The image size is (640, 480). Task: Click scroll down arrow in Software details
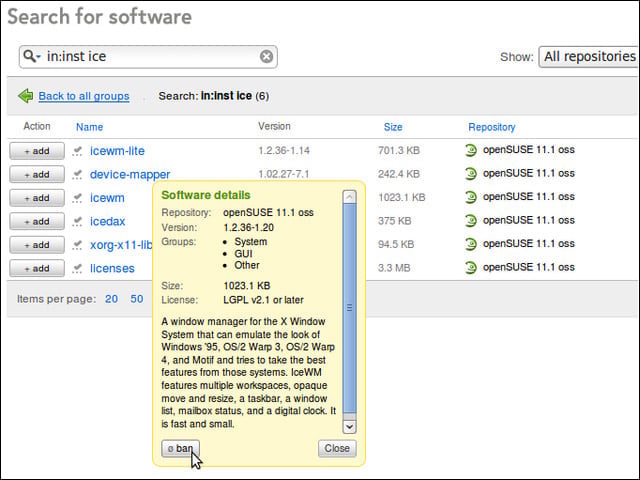tap(349, 427)
